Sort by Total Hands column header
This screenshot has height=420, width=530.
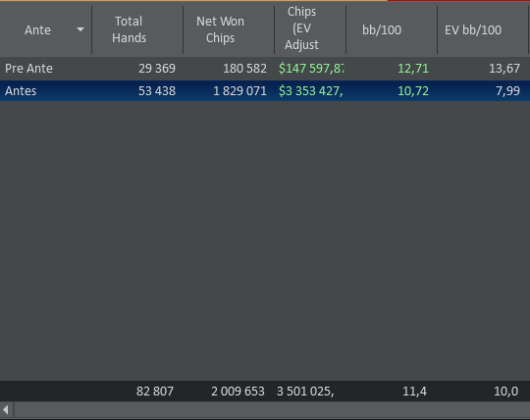coord(129,29)
